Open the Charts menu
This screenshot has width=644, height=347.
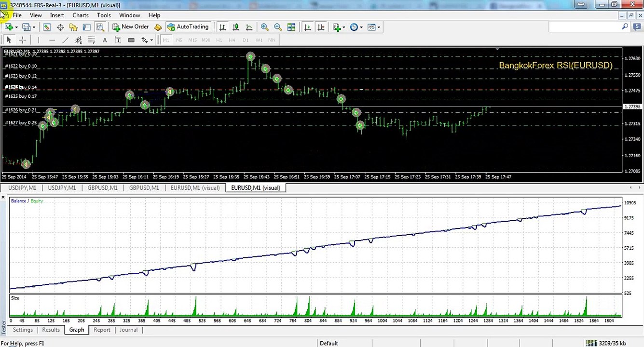pos(81,15)
